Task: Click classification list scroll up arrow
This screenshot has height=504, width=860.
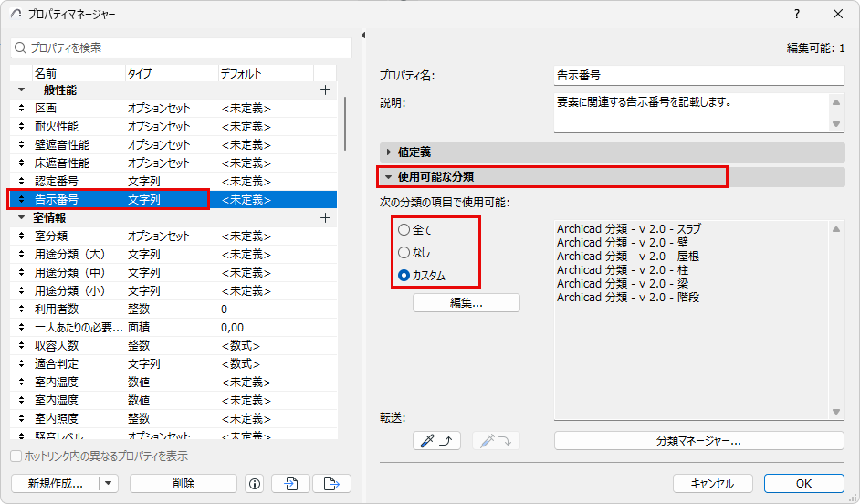Action: click(836, 229)
